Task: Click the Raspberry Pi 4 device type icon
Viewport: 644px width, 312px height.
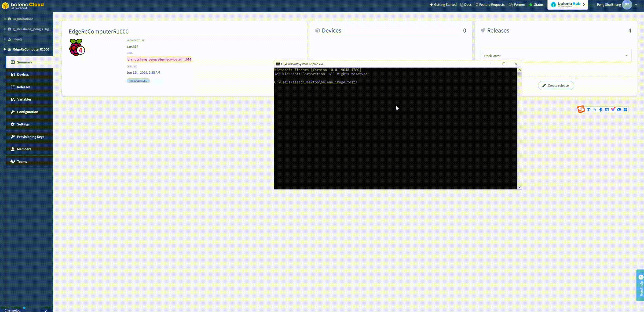Action: pos(77,47)
